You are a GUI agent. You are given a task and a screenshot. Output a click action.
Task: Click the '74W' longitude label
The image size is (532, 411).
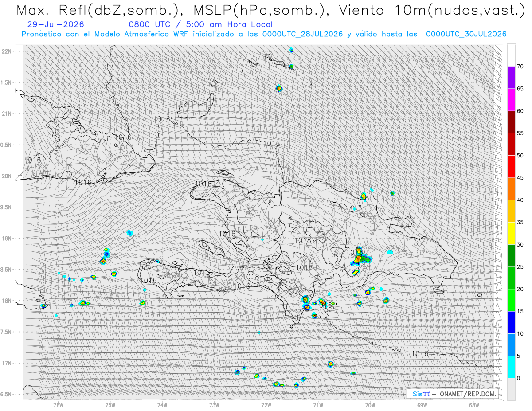(162, 404)
